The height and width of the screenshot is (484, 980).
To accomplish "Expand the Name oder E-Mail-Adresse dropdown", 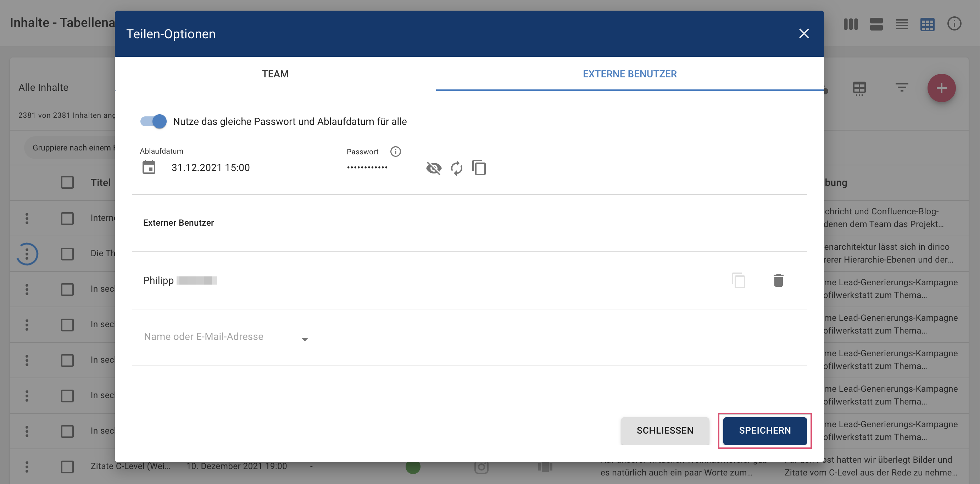I will (x=305, y=339).
